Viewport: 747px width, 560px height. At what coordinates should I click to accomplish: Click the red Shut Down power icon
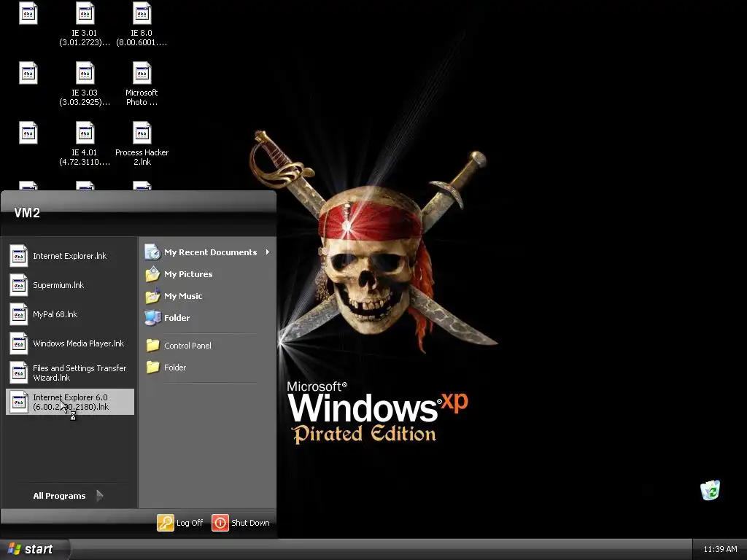tap(220, 522)
